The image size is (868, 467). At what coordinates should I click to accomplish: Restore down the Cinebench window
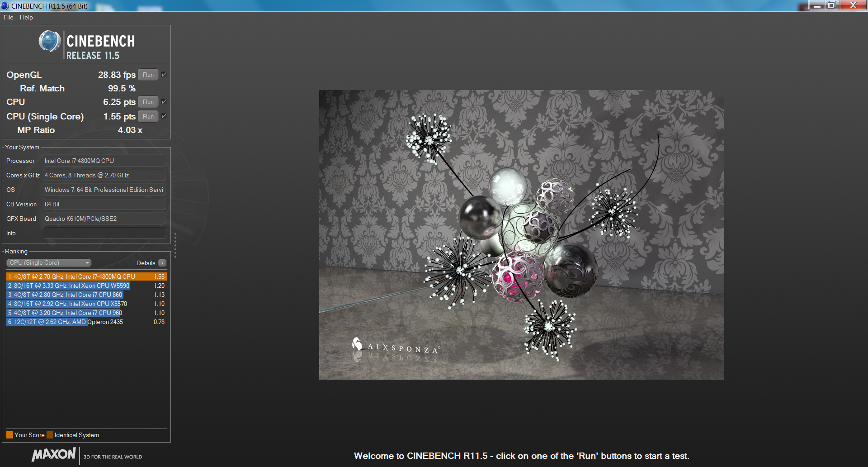pyautogui.click(x=831, y=5)
